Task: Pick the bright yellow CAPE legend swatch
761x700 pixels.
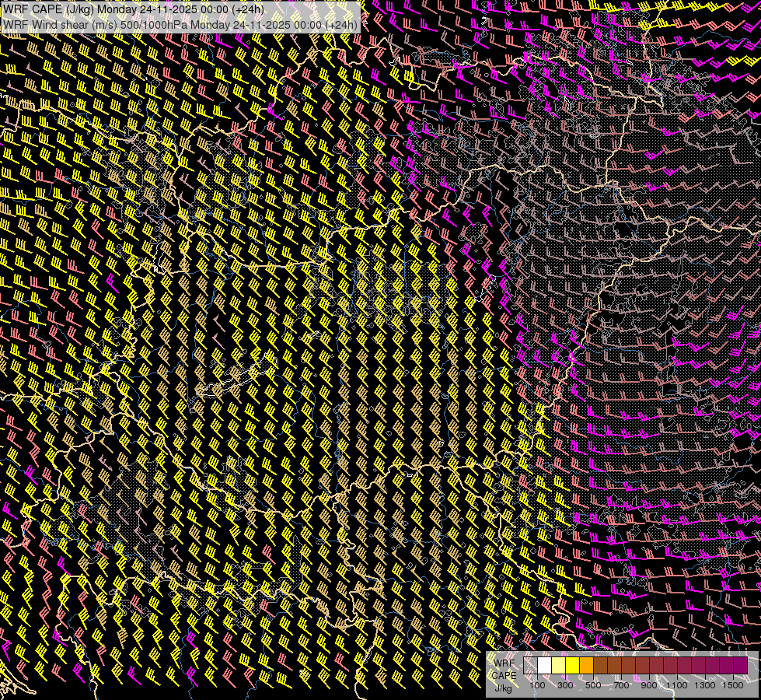Action: coord(573,666)
